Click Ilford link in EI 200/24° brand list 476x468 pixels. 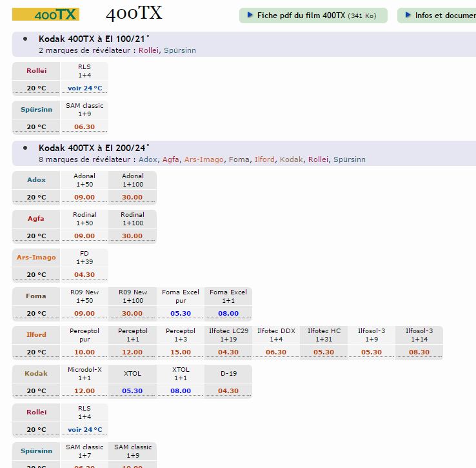point(264,159)
